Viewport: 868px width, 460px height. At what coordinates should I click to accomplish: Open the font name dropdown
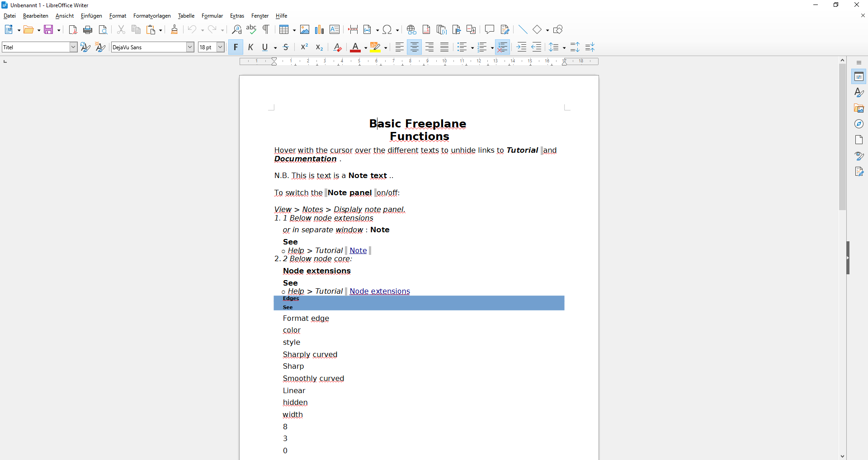pyautogui.click(x=190, y=47)
